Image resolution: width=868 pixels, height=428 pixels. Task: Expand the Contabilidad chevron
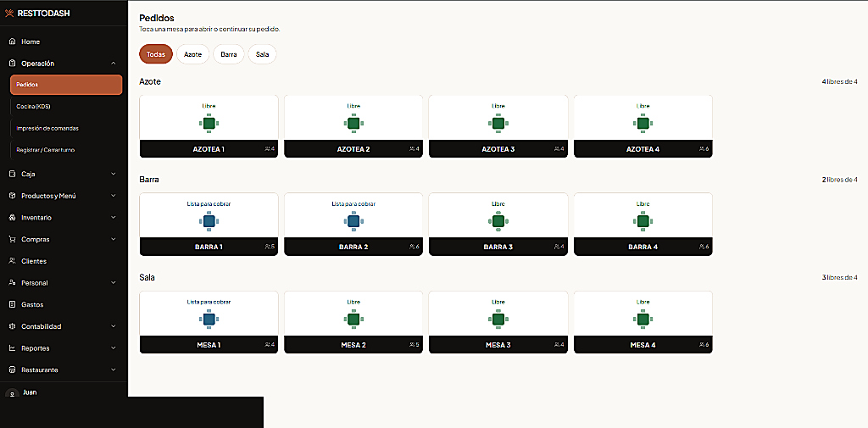[x=114, y=326]
